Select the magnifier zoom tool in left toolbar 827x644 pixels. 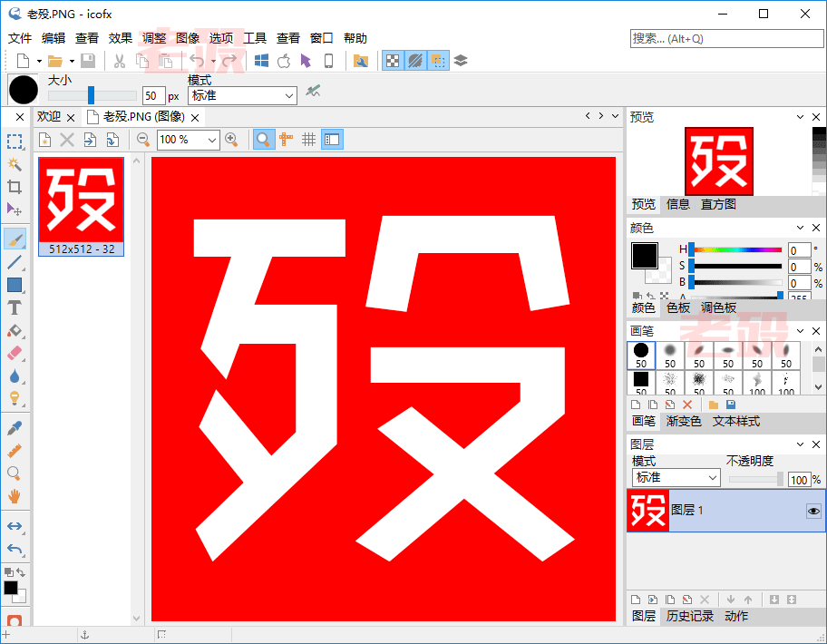[x=15, y=473]
